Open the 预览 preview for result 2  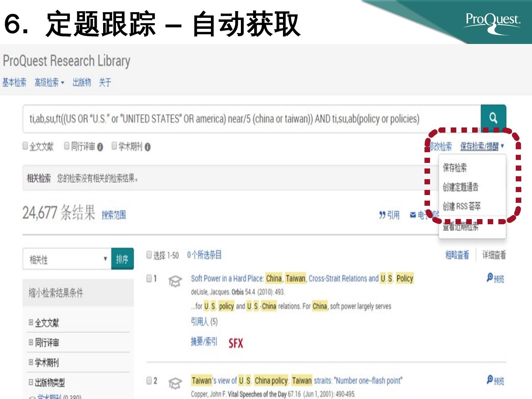(x=495, y=380)
